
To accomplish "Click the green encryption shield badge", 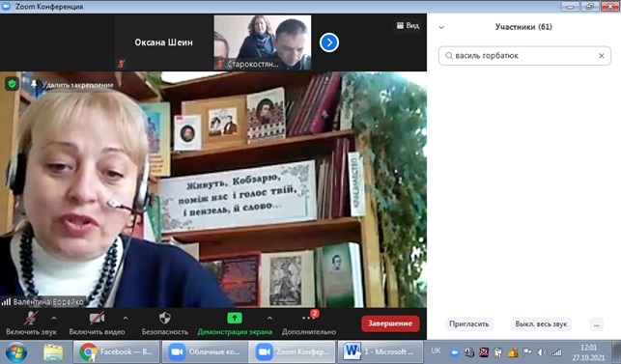I will (12, 84).
